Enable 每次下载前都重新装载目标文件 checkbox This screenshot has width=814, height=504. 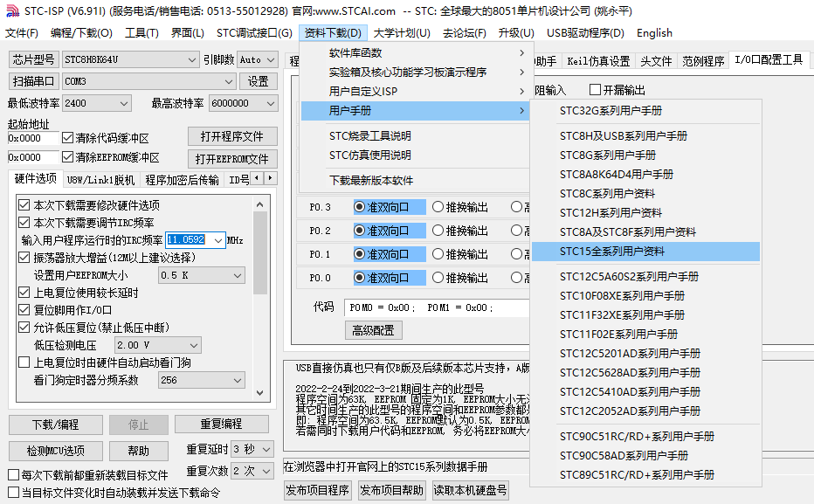pyautogui.click(x=14, y=475)
